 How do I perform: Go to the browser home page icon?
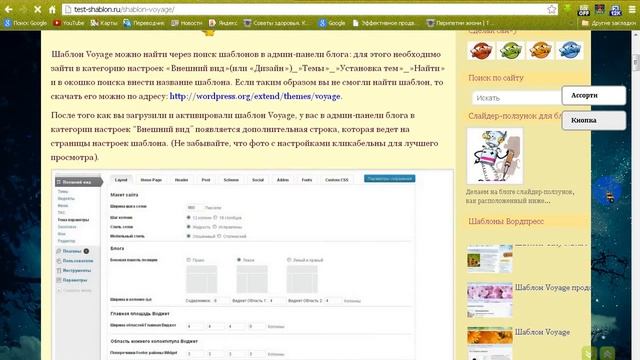(52, 9)
